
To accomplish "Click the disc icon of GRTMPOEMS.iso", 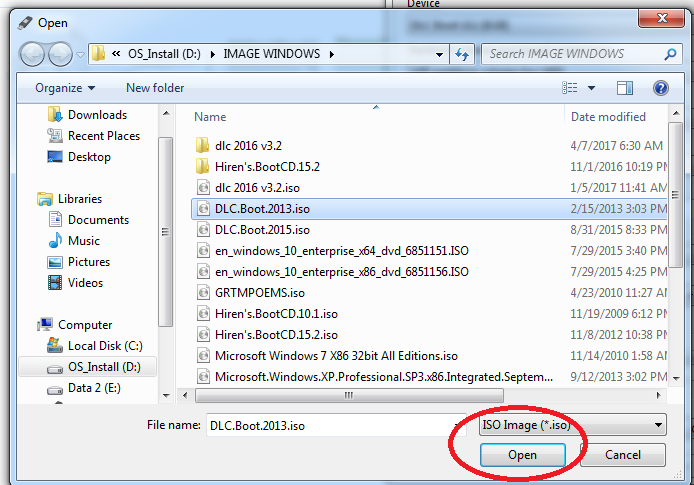I will 203,293.
